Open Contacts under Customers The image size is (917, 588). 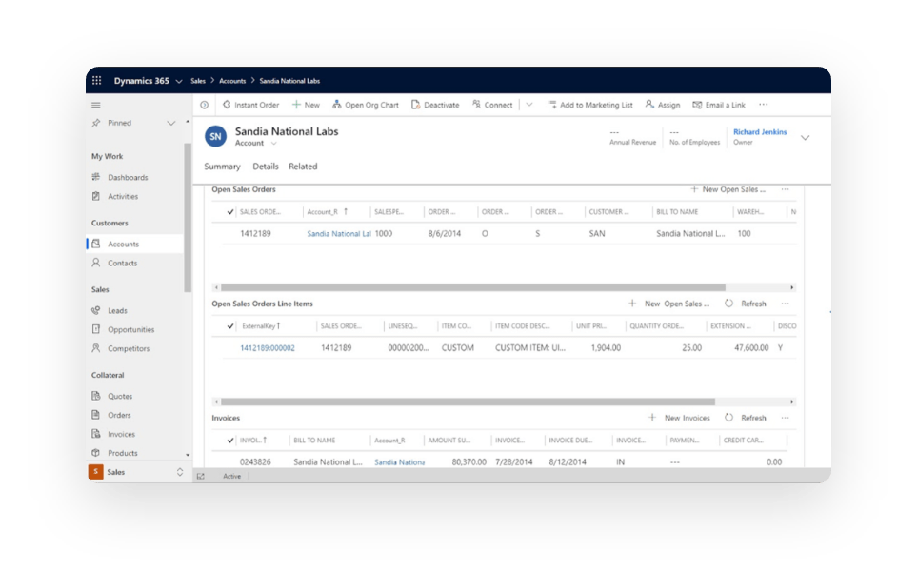tap(122, 263)
